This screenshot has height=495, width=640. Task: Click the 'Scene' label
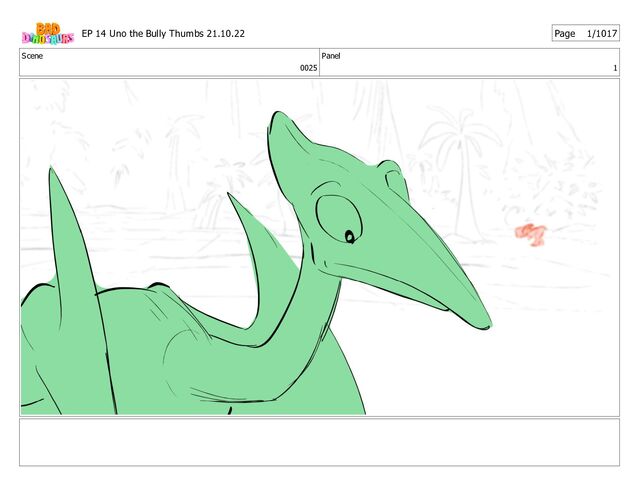point(32,56)
